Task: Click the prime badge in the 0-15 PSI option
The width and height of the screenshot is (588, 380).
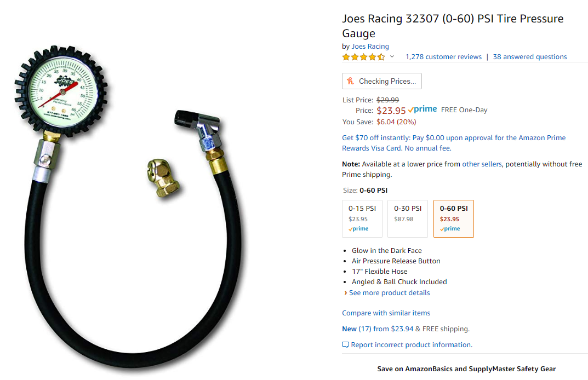Action: [x=358, y=228]
